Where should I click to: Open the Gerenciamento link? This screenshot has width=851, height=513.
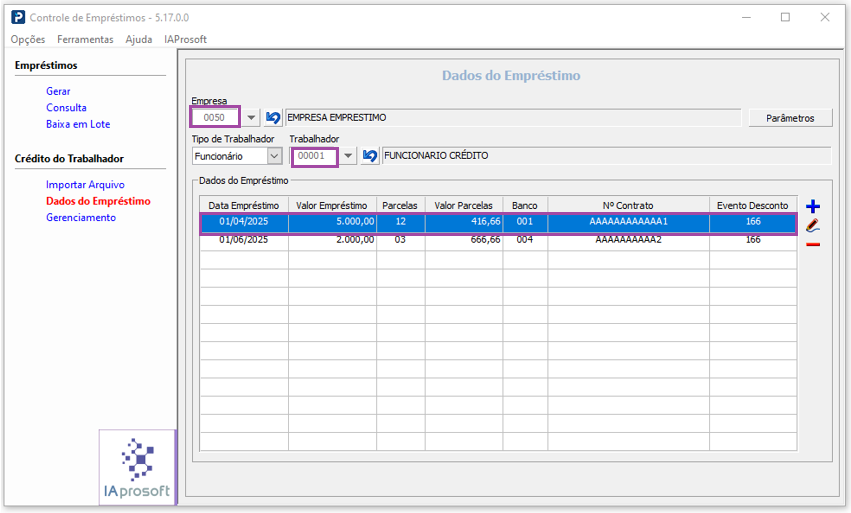pyautogui.click(x=81, y=217)
